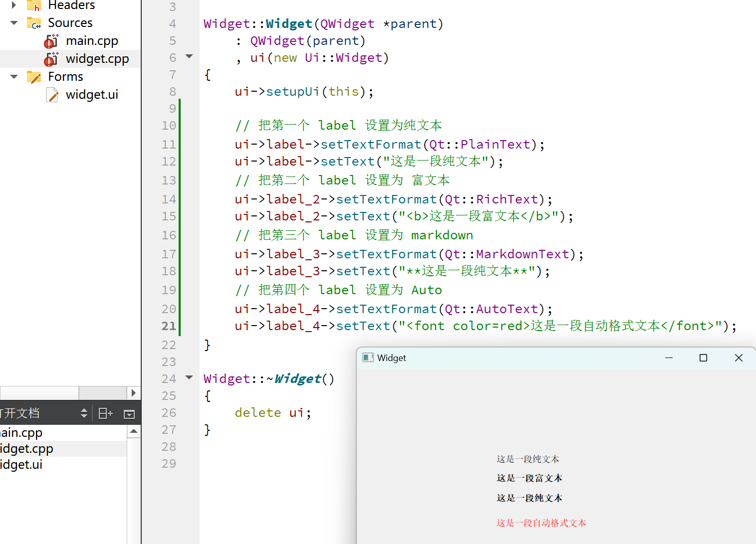Click Qt::MarkdownText on line 17
Viewport: 756px width, 544px height.
pos(507,254)
